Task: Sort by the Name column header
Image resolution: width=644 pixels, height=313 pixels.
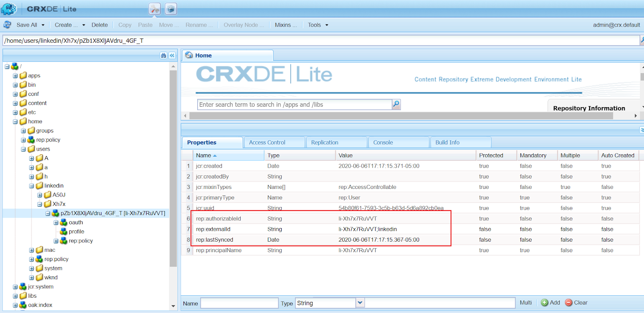Action: [228, 155]
